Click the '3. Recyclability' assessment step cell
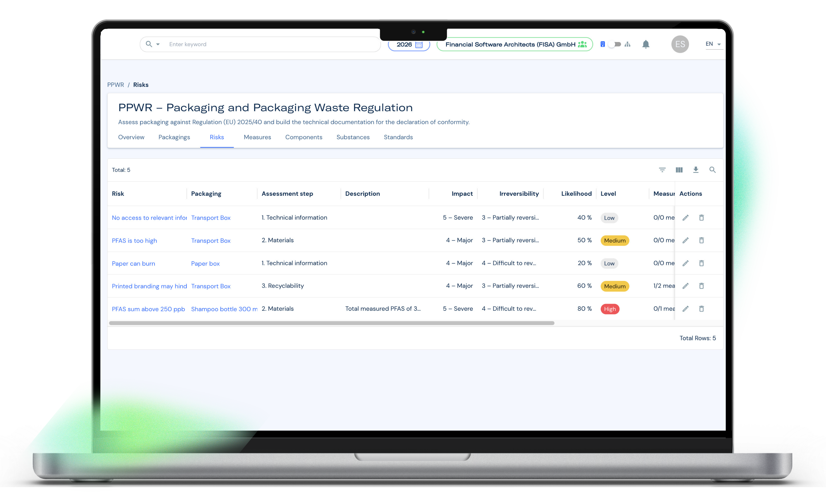Image resolution: width=826 pixels, height=504 pixels. coord(283,286)
